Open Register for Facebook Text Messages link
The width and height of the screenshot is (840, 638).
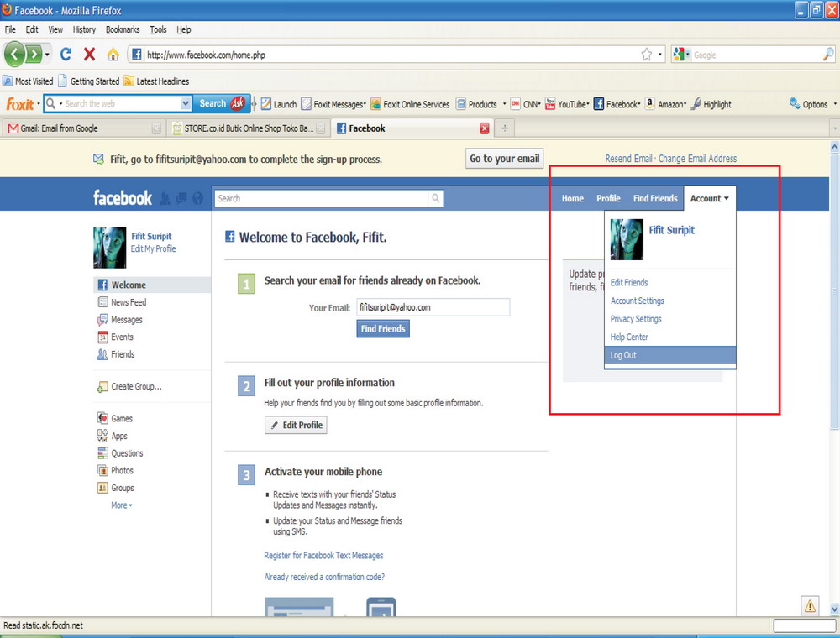pos(323,556)
